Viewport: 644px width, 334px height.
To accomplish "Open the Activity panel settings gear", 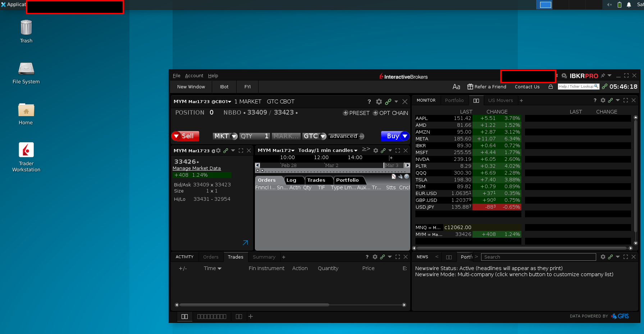I will tap(375, 257).
